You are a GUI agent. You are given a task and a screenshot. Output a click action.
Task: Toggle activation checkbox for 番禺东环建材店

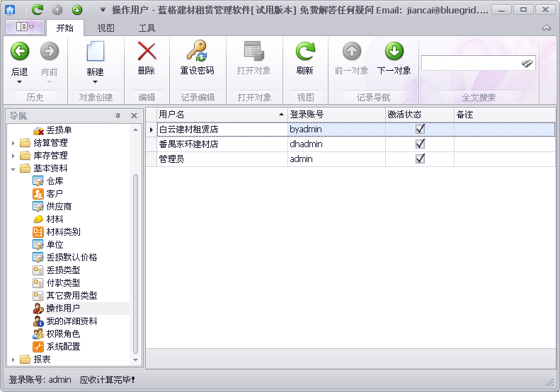(420, 144)
